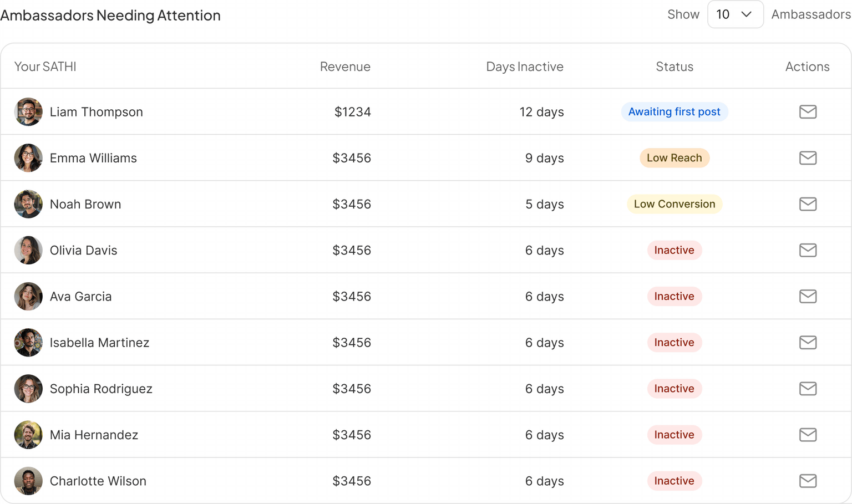Select the Low Reach status badge
Viewport: 852px width, 504px height.
point(674,157)
